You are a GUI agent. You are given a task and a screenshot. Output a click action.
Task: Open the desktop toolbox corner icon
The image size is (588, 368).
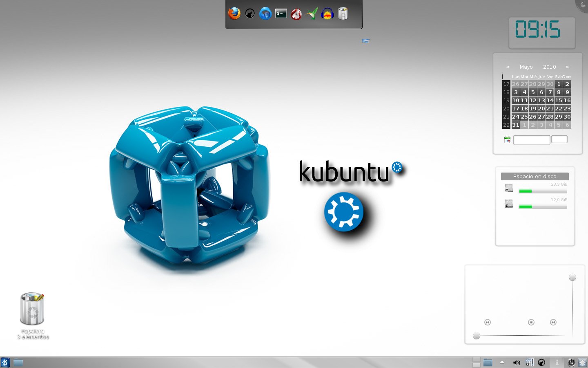(583, 4)
